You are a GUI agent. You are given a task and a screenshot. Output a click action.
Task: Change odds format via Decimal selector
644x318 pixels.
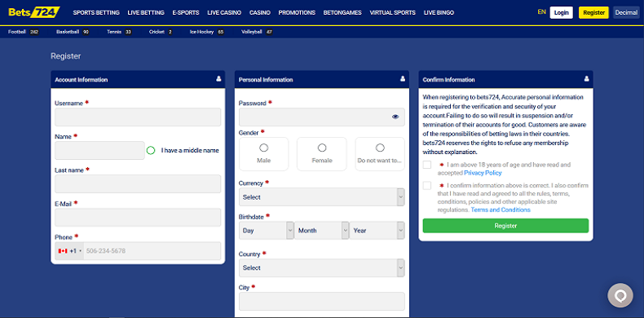tap(626, 13)
